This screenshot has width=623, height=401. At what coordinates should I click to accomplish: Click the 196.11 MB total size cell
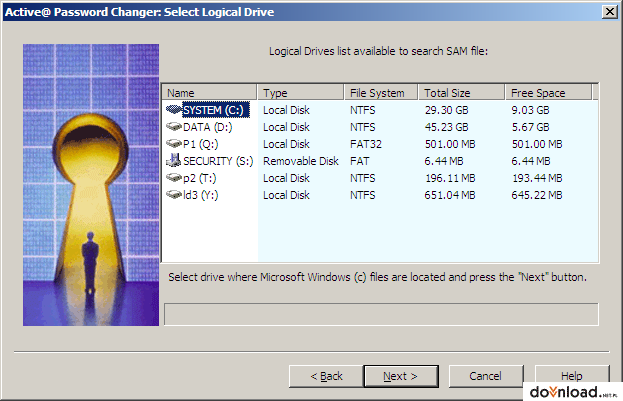[x=450, y=178]
